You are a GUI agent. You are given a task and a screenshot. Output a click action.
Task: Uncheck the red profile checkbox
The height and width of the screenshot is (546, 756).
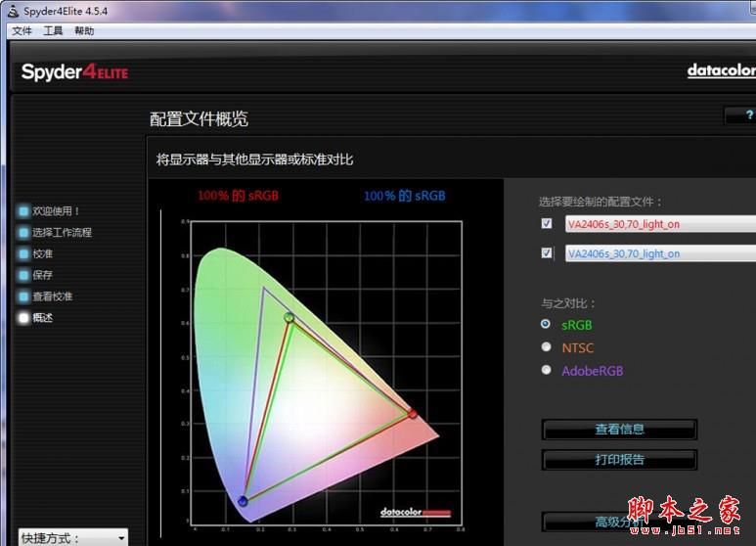[547, 223]
